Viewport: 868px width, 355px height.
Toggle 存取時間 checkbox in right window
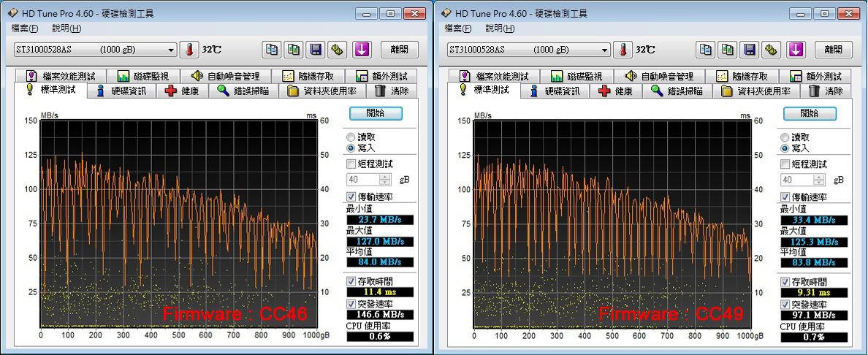pos(785,281)
